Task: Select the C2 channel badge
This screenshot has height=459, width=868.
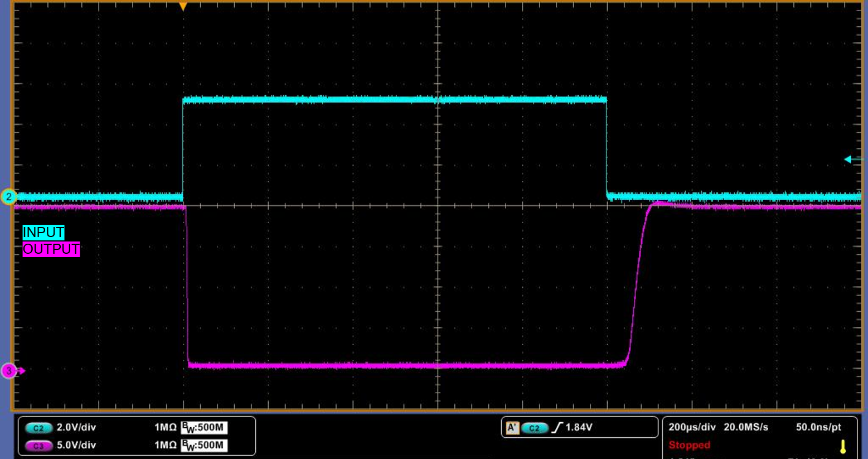Action: pyautogui.click(x=38, y=428)
